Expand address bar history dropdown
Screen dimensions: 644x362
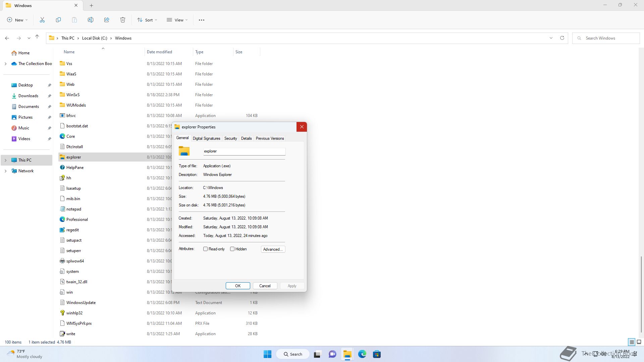click(551, 38)
